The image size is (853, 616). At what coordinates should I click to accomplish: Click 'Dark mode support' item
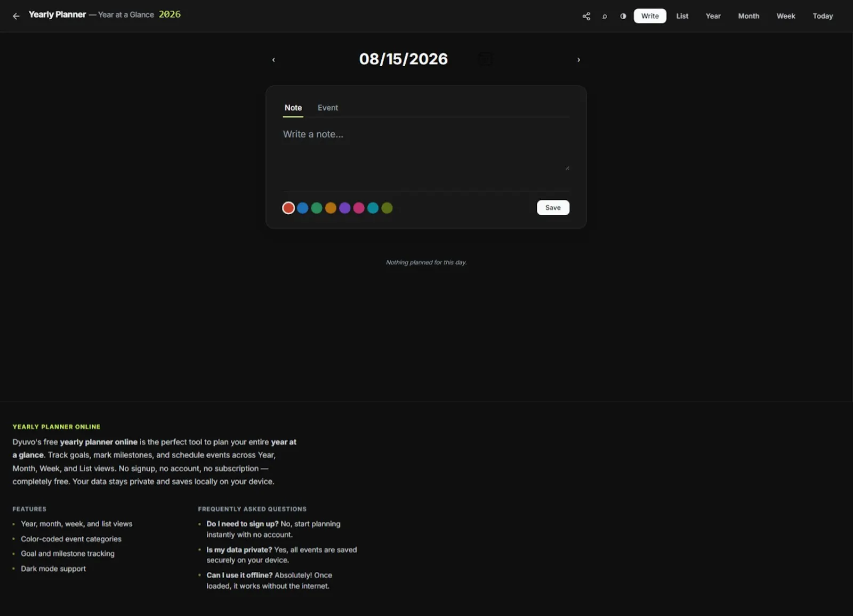tap(53, 569)
